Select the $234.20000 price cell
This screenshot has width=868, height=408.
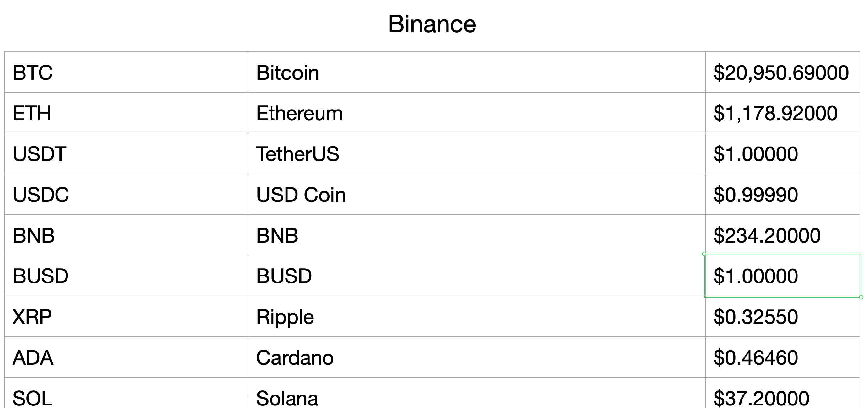tap(782, 235)
